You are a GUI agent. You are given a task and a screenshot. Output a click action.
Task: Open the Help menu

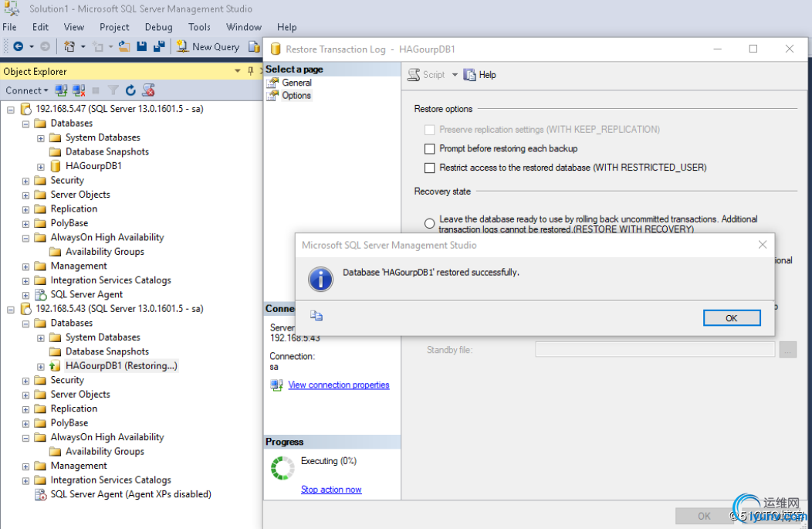(x=286, y=27)
